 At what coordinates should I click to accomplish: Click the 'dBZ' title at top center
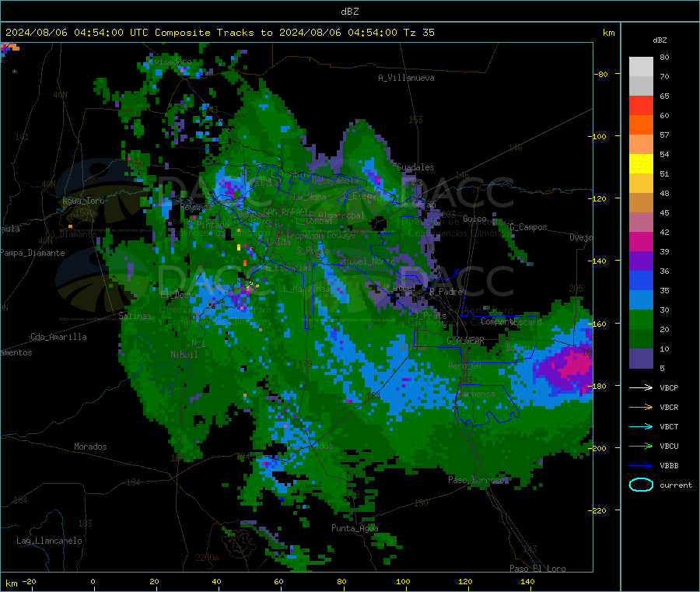tap(349, 12)
